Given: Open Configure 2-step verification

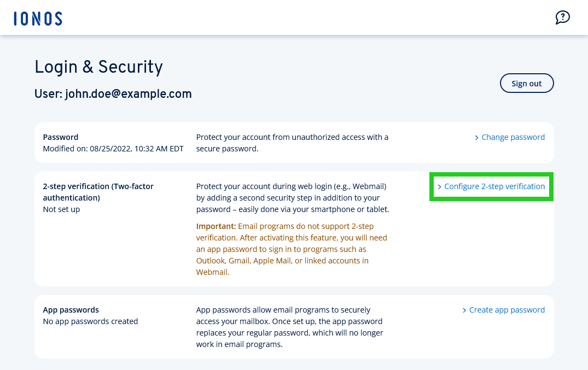Looking at the screenshot, I should coord(494,186).
